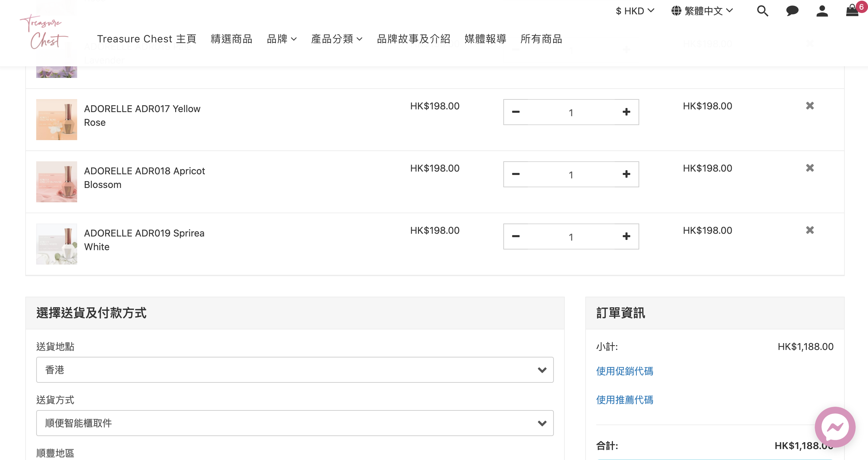Increase quantity of ADR017 Yellow Rose

pyautogui.click(x=626, y=112)
